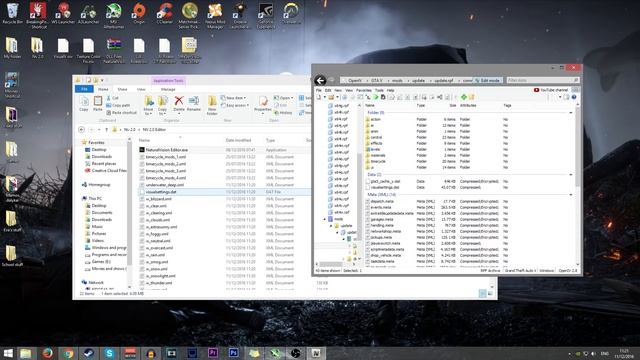Switch to View tab in Explorer
The width and height of the screenshot is (640, 360).
(141, 89)
